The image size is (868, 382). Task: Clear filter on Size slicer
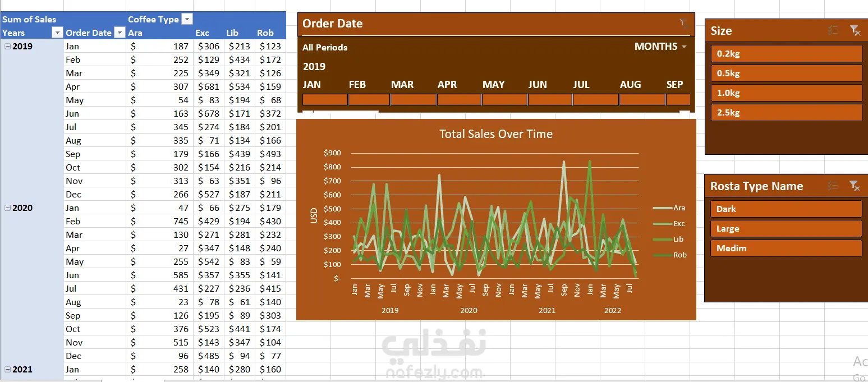(x=855, y=30)
